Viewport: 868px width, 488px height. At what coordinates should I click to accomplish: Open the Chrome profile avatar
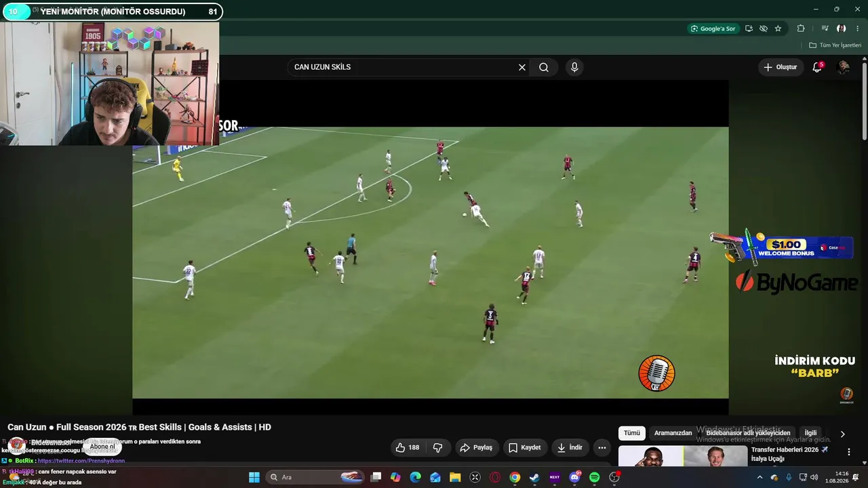click(841, 28)
